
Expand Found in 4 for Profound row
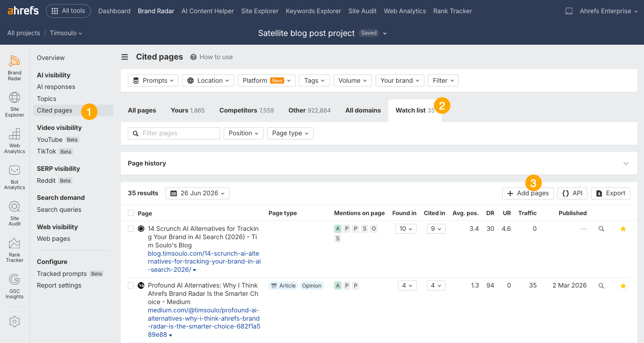click(407, 285)
